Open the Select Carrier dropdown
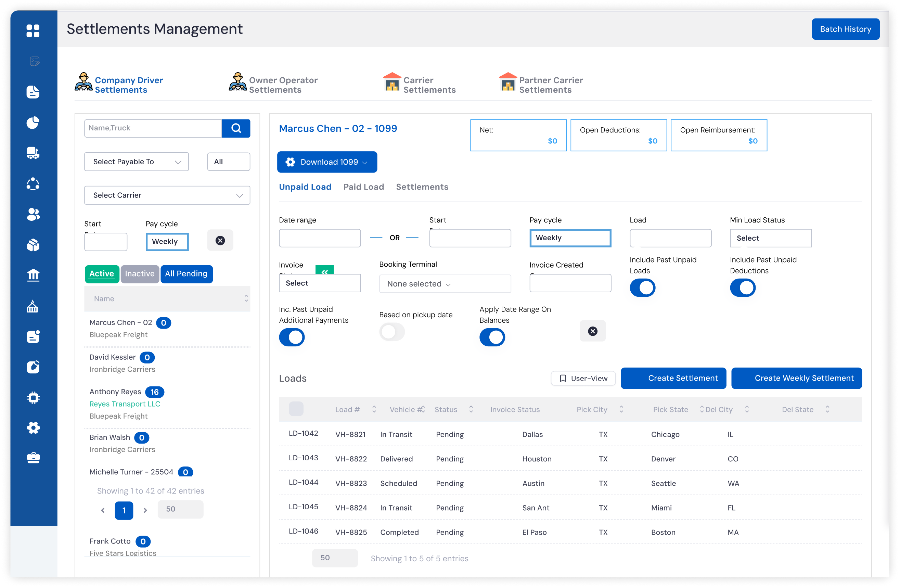 point(167,195)
